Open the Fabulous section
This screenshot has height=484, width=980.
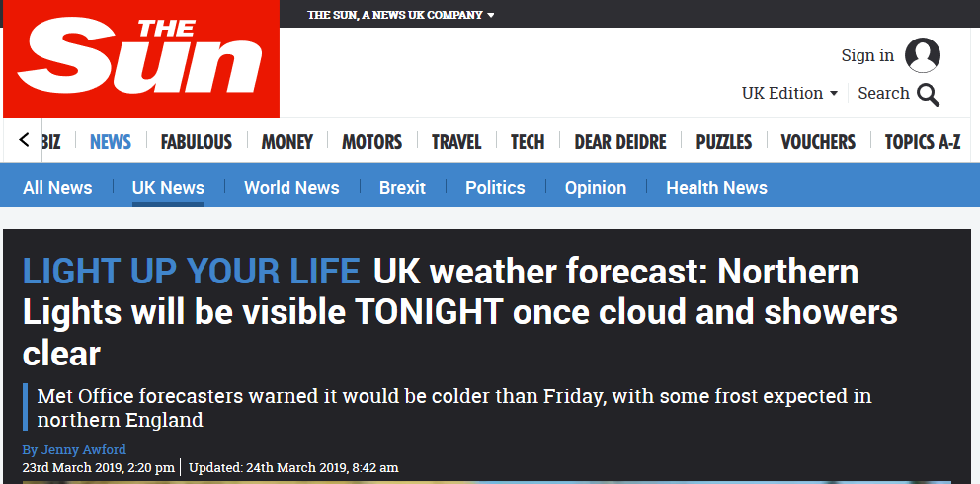(x=196, y=142)
